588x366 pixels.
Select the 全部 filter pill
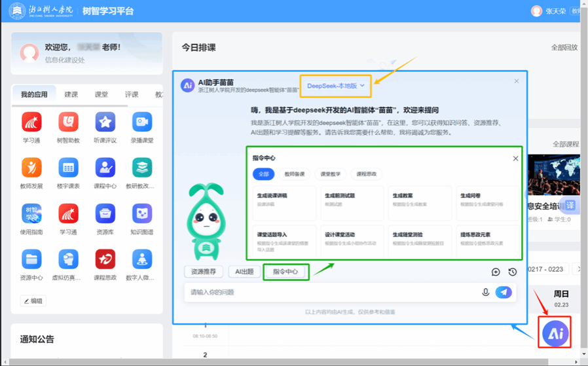pos(264,174)
